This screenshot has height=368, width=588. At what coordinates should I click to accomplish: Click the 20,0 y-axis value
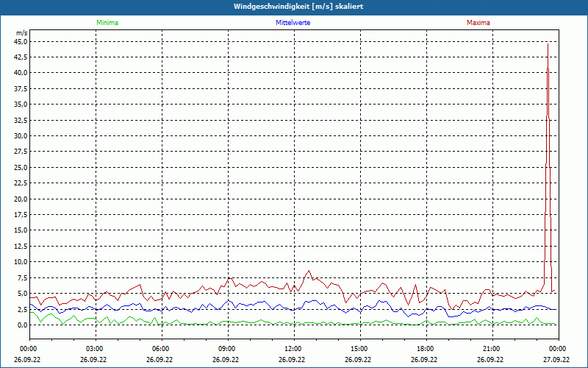[21, 199]
